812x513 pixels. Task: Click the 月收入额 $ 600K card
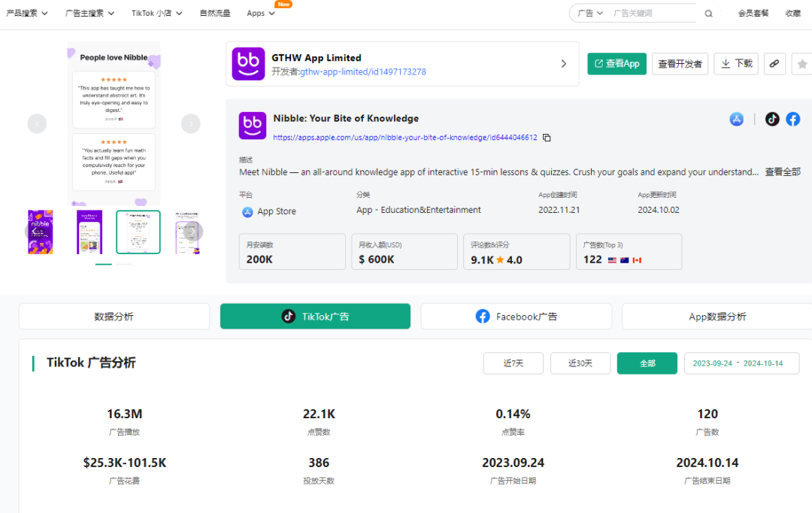(404, 252)
